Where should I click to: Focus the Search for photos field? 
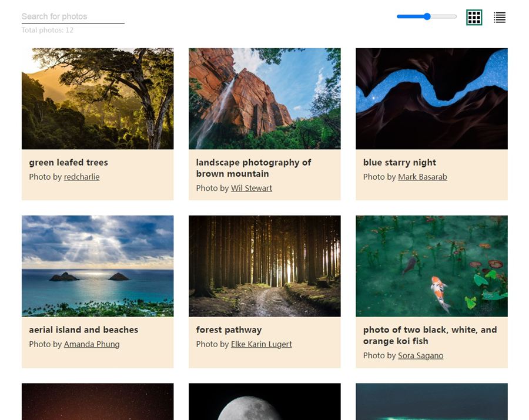click(72, 16)
